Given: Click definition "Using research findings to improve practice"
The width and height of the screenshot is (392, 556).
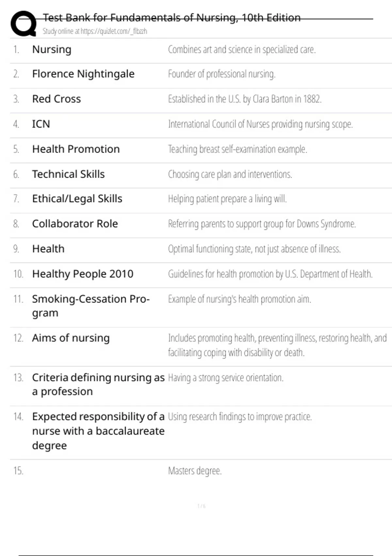Looking at the screenshot, I should pos(240,417).
